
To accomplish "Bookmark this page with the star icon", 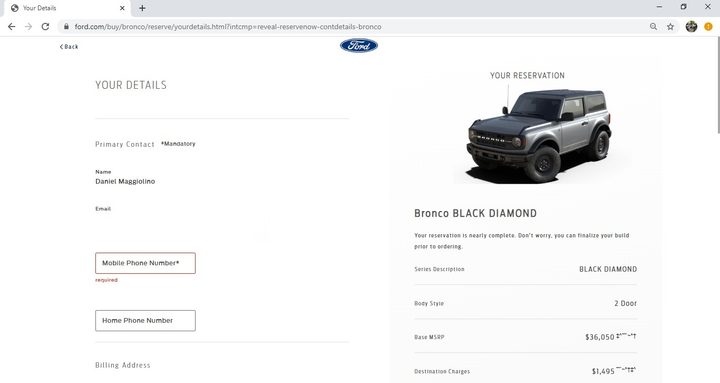I will (670, 27).
